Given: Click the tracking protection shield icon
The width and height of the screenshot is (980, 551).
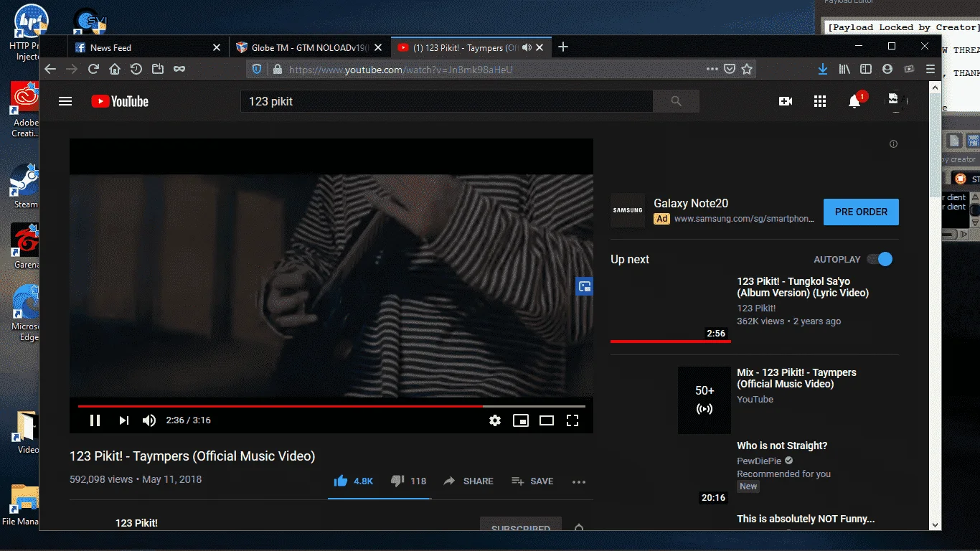Looking at the screenshot, I should (258, 70).
